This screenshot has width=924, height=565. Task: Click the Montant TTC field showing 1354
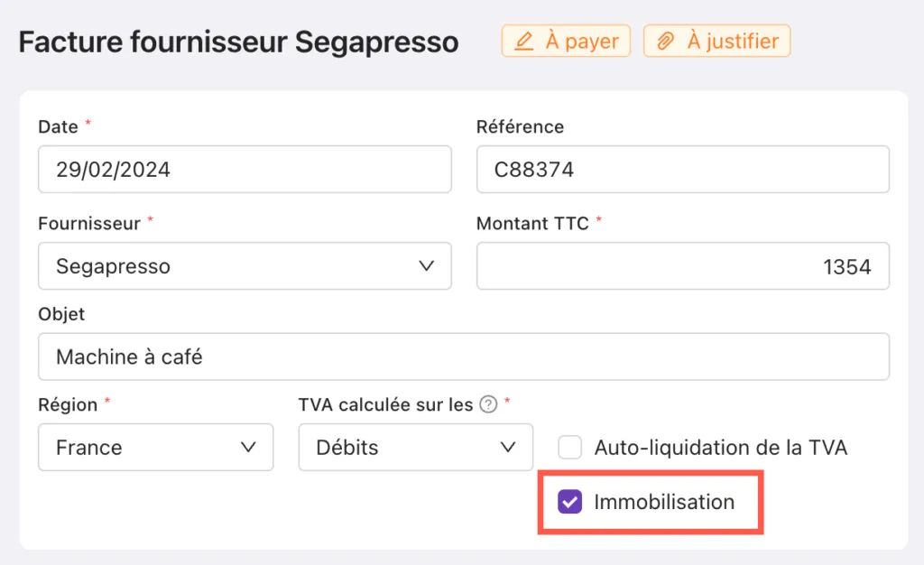683,265
